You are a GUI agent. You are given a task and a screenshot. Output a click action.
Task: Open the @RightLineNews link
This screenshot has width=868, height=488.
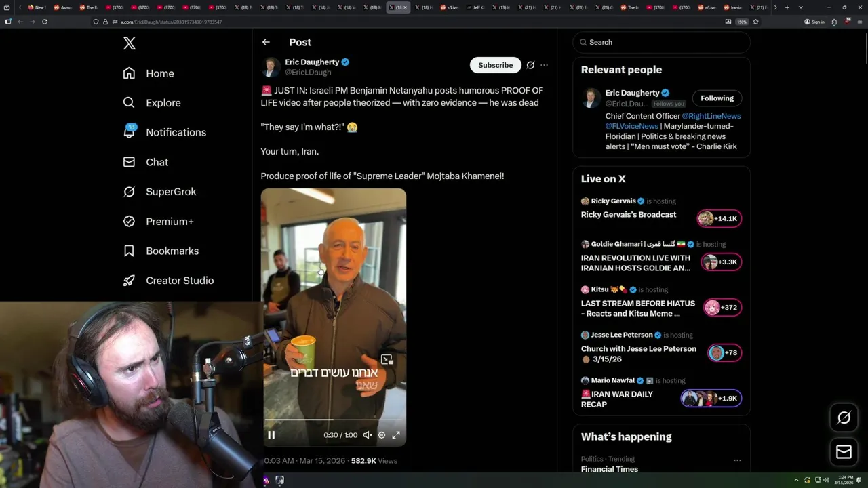[711, 116]
